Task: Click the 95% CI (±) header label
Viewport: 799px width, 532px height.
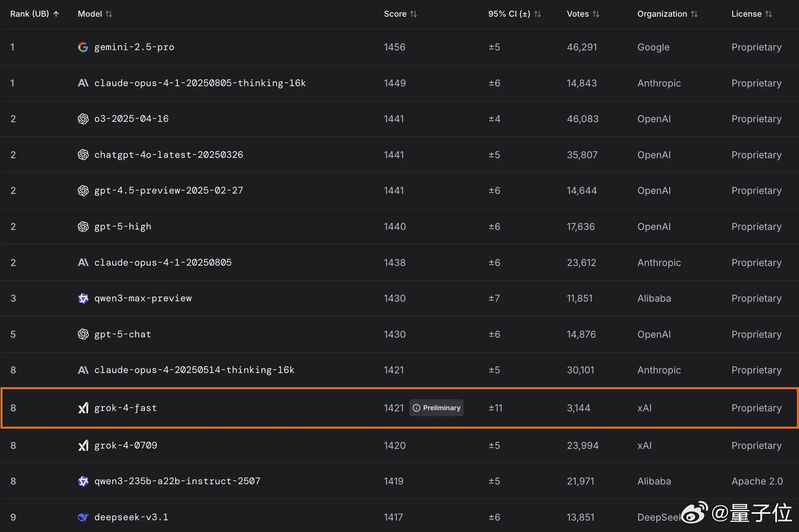Action: coord(509,14)
